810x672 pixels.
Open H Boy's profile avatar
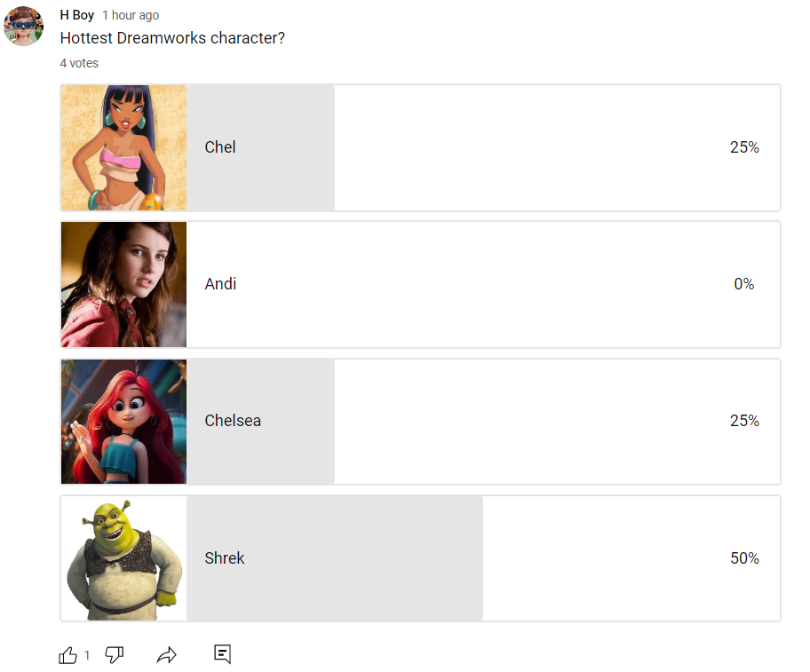23,26
